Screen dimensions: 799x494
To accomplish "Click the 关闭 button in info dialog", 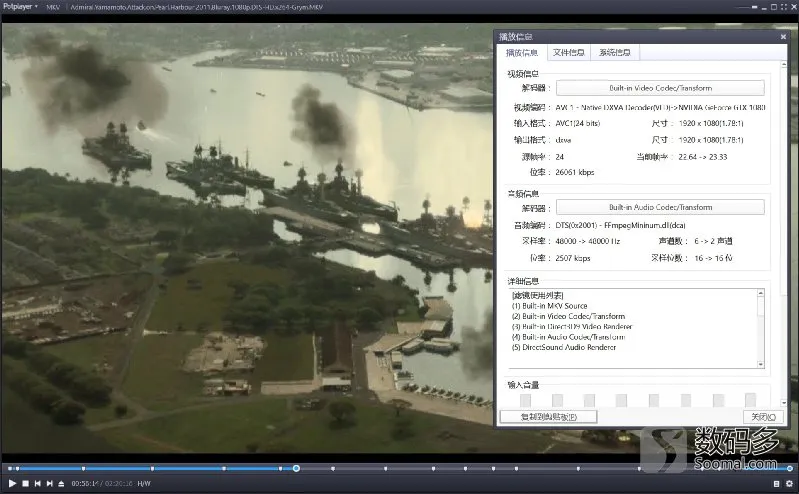I will (763, 417).
